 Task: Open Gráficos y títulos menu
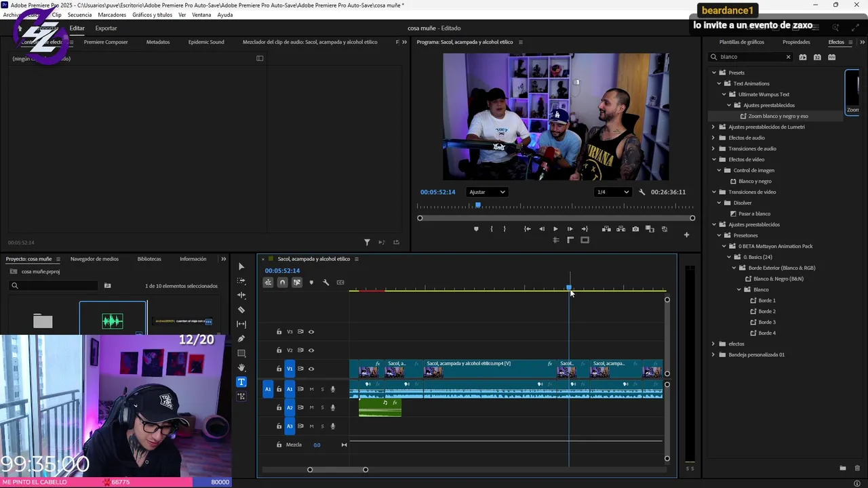(x=152, y=15)
